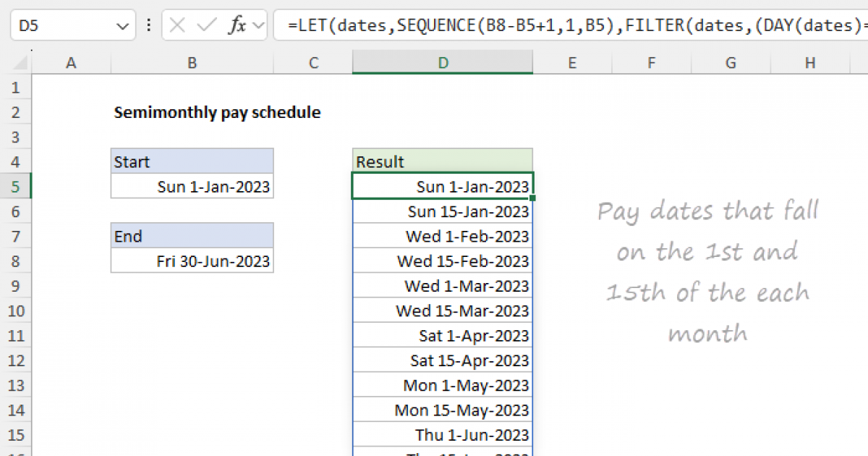Viewport: 868px width, 456px height.
Task: Select the Fri 30-Jun-2023 end date cell
Action: tap(191, 261)
